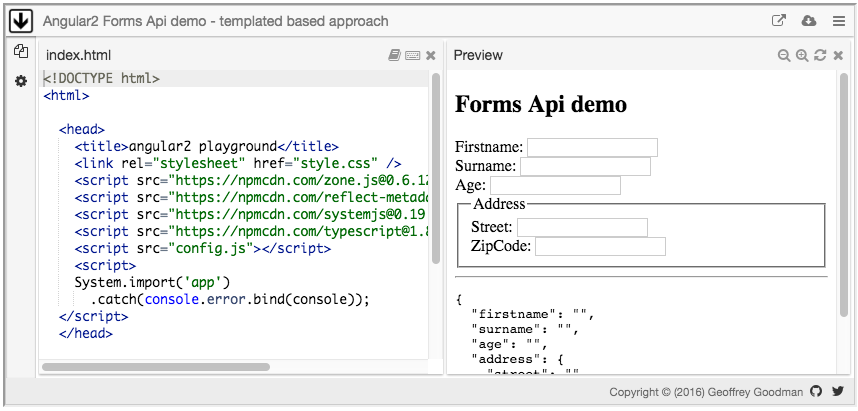
Task: Close the Preview pane
Action: point(838,56)
